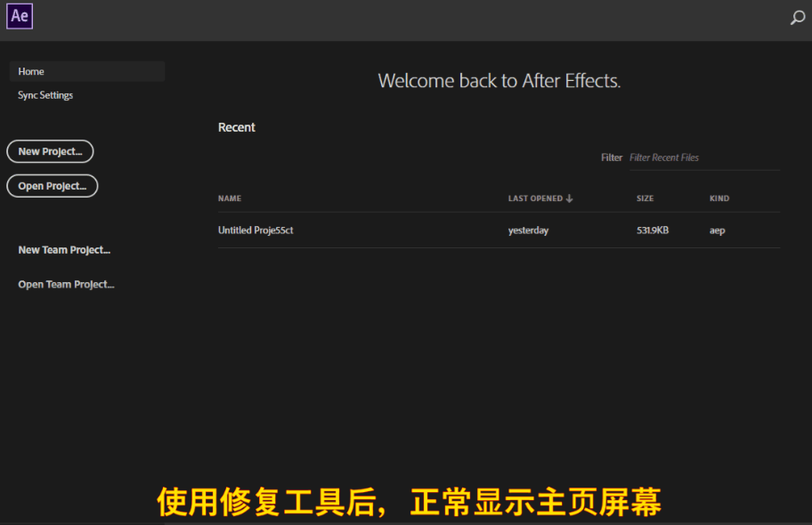Open the search magnifier icon
Image resolution: width=812 pixels, height=525 pixels.
coord(798,18)
